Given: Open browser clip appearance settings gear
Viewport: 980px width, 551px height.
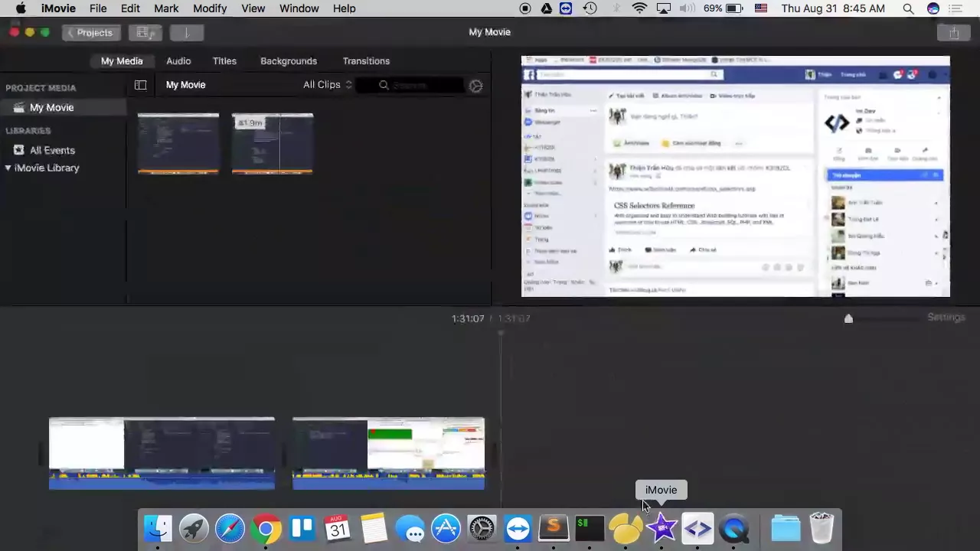Looking at the screenshot, I should pyautogui.click(x=475, y=86).
